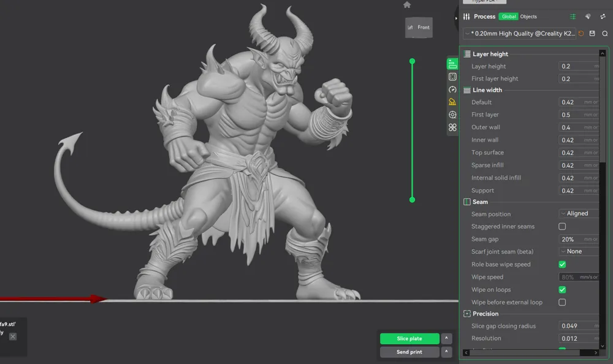Edit the Seam gap value field
This screenshot has width=613, height=364.
pyautogui.click(x=579, y=239)
